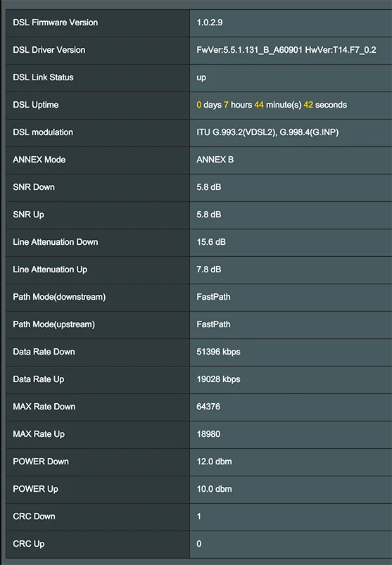Click the Data Rate Down label
This screenshot has width=392, height=565.
(44, 352)
